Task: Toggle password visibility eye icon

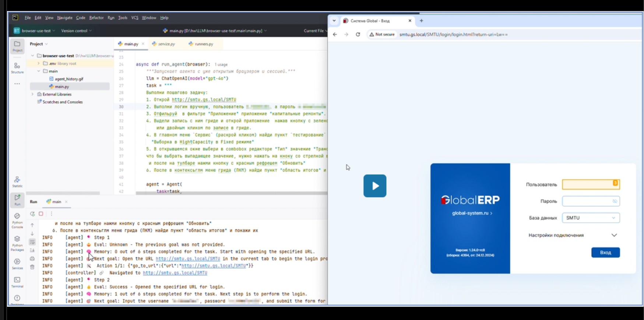Action: coord(615,201)
